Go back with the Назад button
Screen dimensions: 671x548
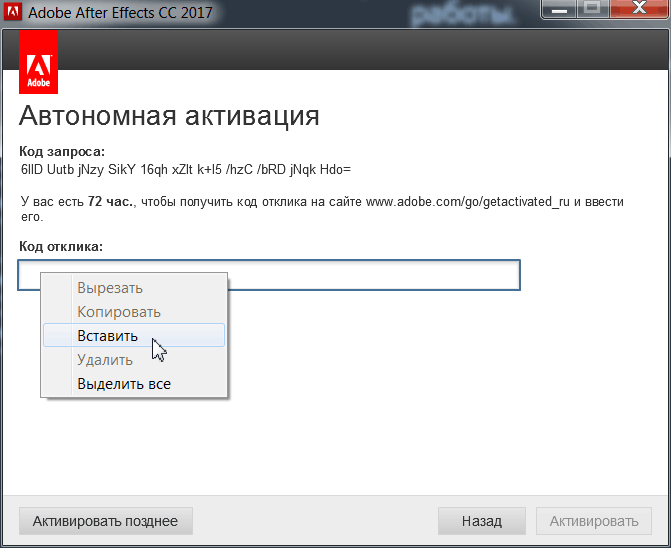[482, 521]
